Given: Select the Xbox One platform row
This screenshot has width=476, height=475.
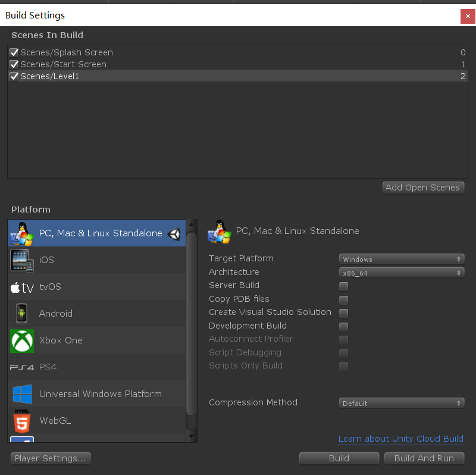Looking at the screenshot, I should (97, 340).
